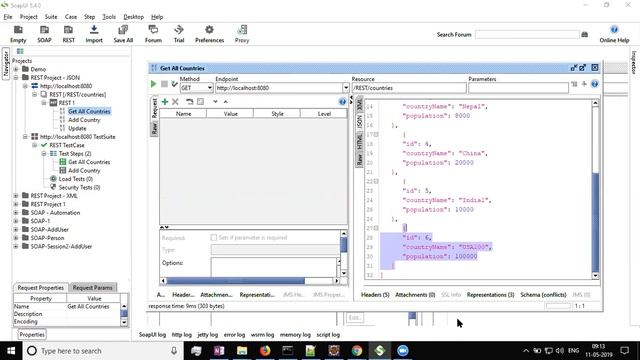Open the File menu
The width and height of the screenshot is (640, 360).
tap(8, 17)
